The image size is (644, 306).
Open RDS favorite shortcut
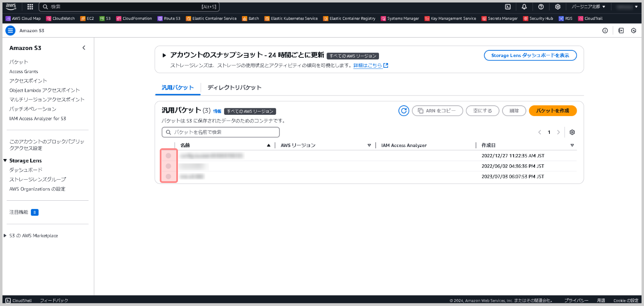[566, 19]
